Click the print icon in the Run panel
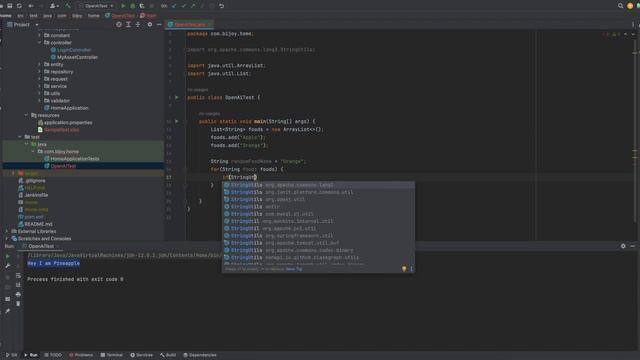The image size is (640, 360). pyautogui.click(x=18, y=294)
